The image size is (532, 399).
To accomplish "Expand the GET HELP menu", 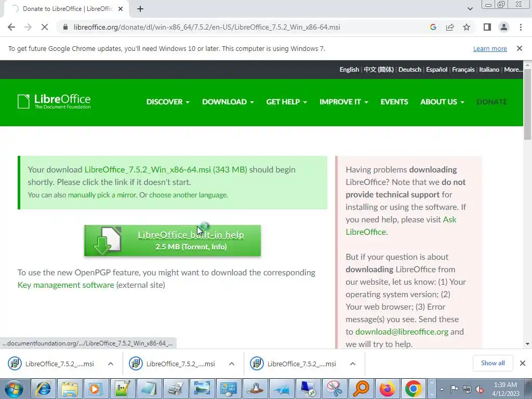I will coord(286,102).
